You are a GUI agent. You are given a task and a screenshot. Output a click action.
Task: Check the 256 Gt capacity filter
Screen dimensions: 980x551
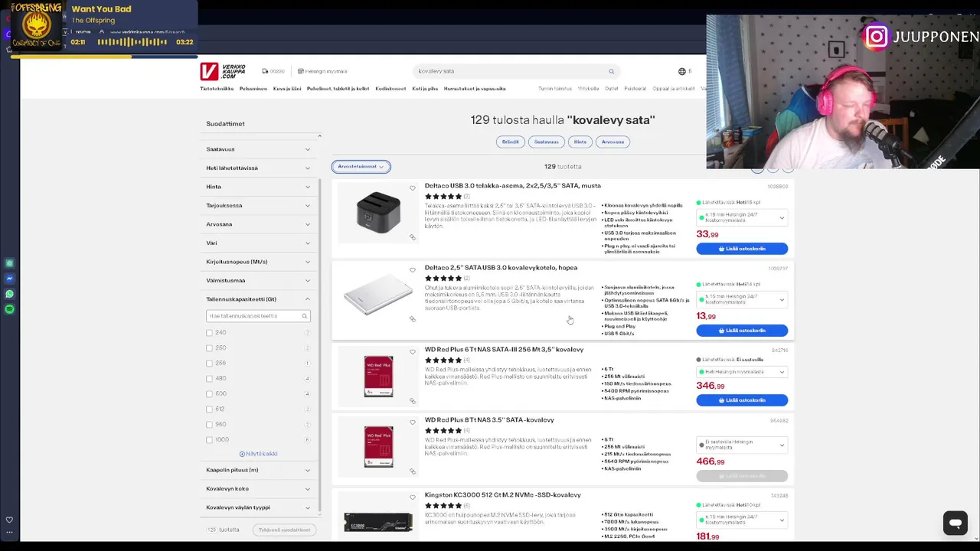[210, 364]
